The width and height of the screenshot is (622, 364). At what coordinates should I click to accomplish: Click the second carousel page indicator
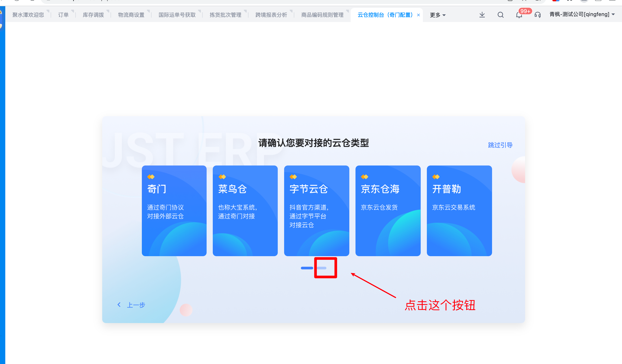pyautogui.click(x=322, y=268)
